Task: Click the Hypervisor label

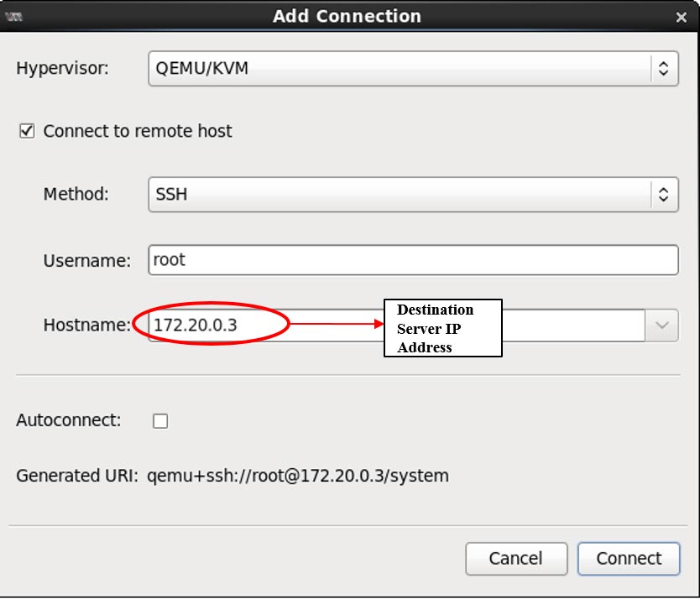Action: (62, 69)
